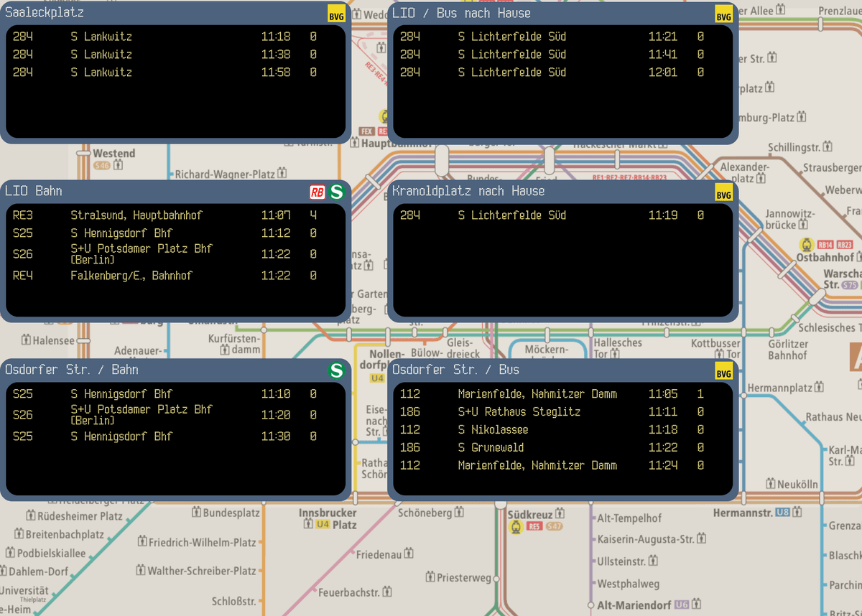The height and width of the screenshot is (616, 862).
Task: Select the 11:58 S Lankwitz departure row
Action: 175,73
